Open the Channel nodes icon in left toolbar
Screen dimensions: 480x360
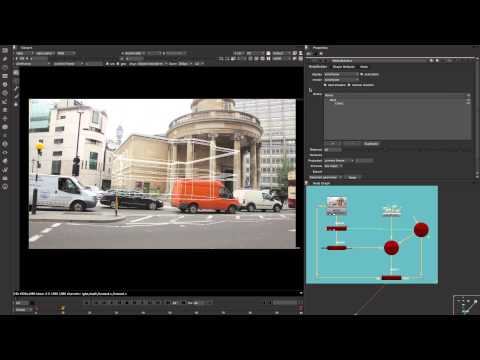(x=5, y=76)
